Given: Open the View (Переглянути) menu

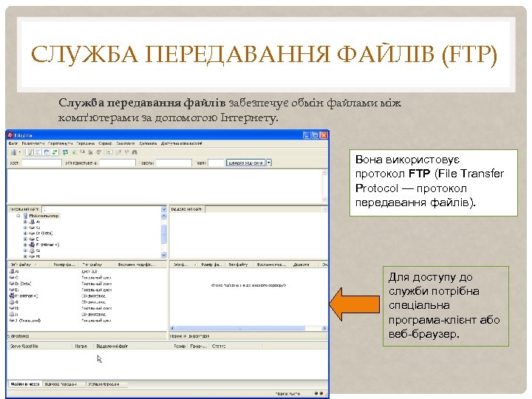Looking at the screenshot, I should [x=60, y=143].
